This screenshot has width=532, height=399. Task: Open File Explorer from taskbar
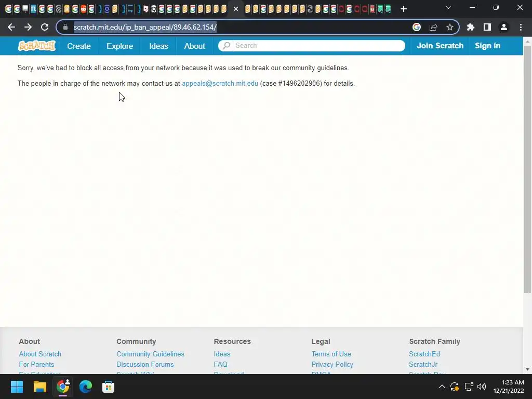tap(39, 387)
